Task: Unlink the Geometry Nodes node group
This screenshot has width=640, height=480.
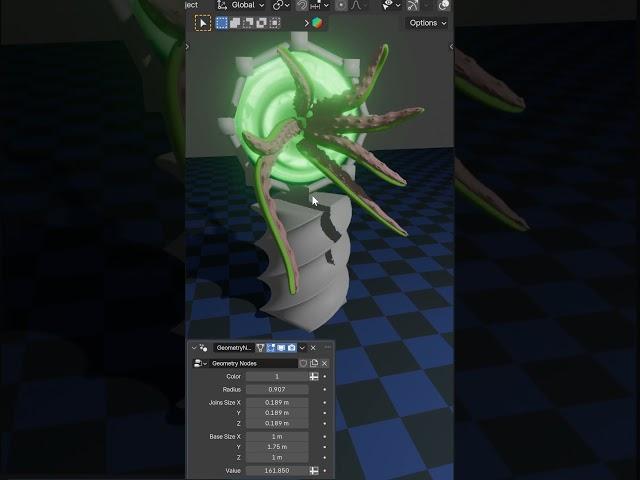Action: pyautogui.click(x=324, y=363)
